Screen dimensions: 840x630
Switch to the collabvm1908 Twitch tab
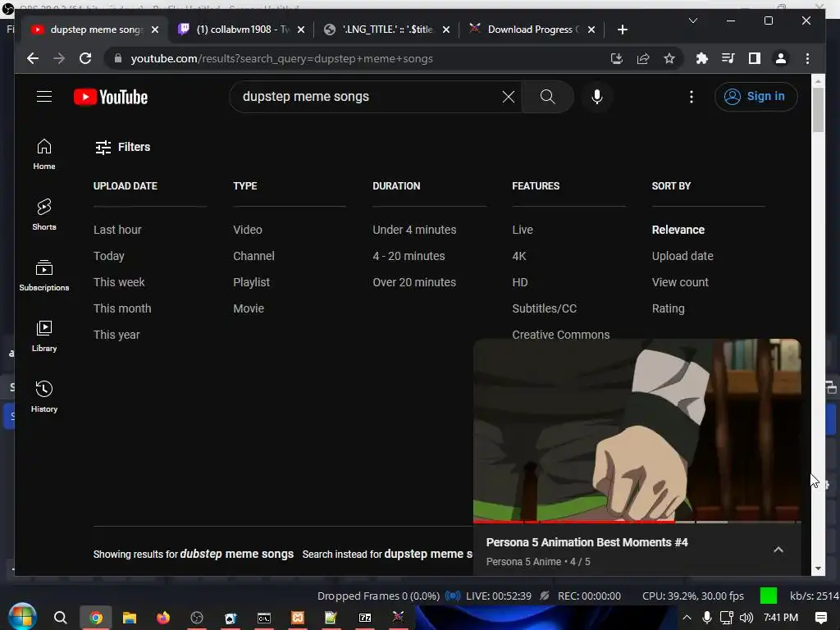[x=241, y=30]
